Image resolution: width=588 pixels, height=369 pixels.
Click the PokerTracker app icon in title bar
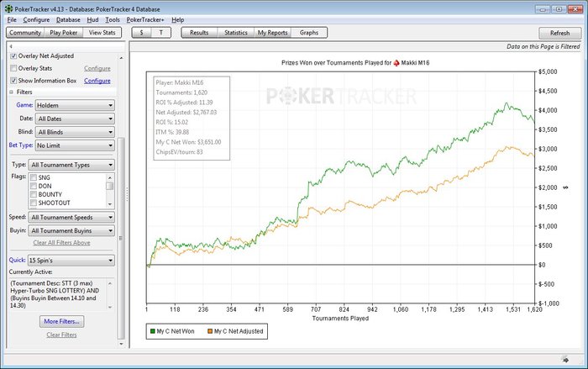[8, 8]
